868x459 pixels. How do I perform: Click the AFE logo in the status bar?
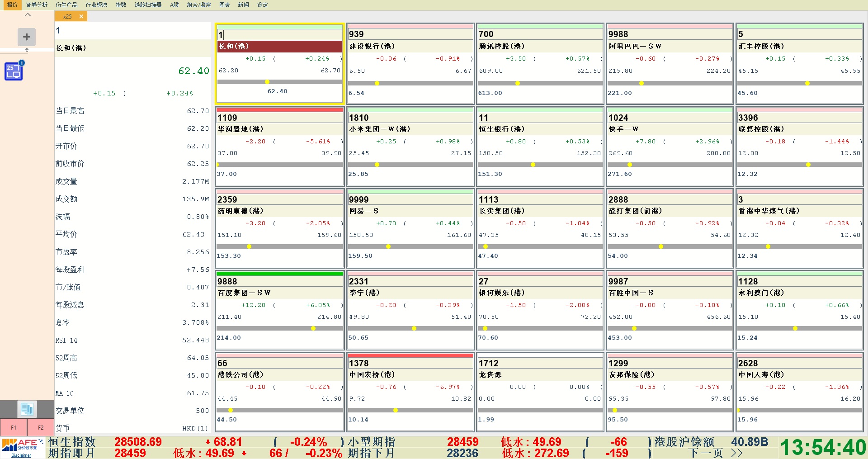tap(22, 445)
